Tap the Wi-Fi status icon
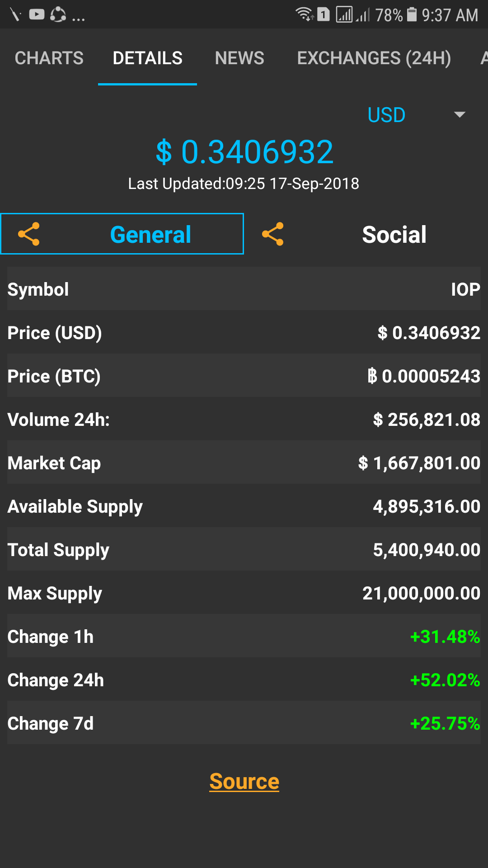 305,14
